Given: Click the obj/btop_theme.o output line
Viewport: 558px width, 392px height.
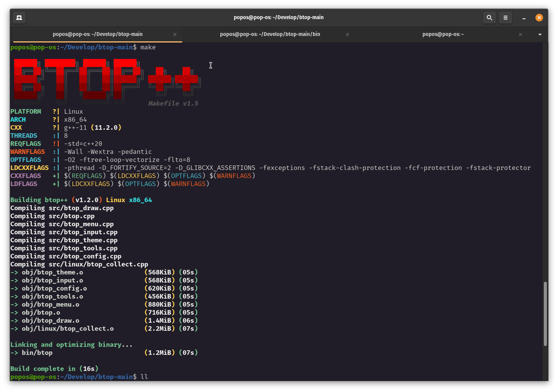Looking at the screenshot, I should 104,272.
